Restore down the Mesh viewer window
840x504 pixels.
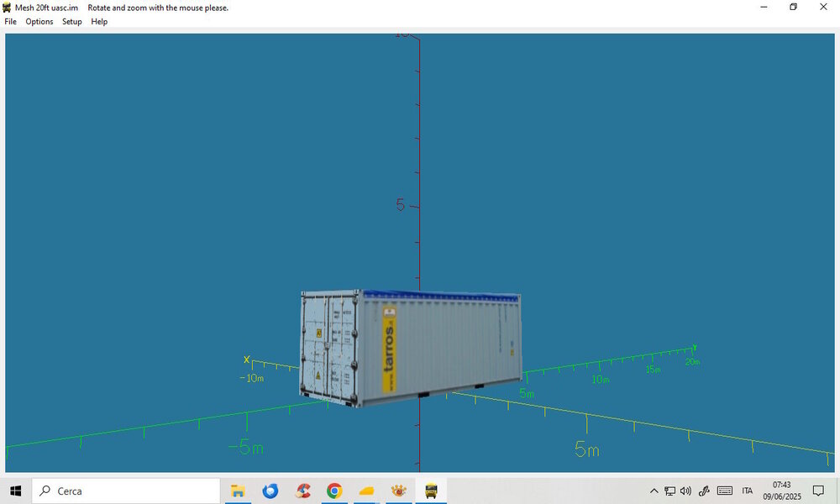(794, 8)
